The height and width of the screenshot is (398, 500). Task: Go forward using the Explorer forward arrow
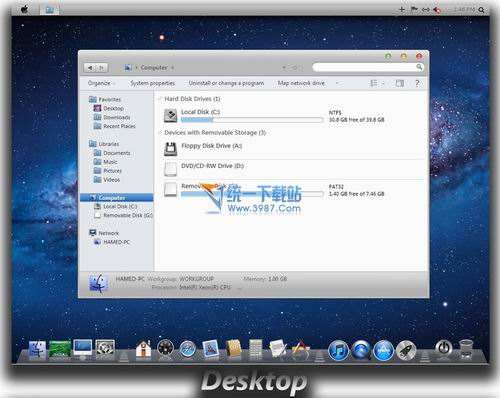[x=102, y=68]
